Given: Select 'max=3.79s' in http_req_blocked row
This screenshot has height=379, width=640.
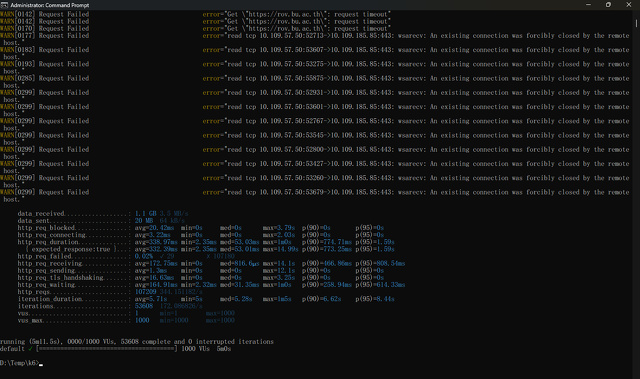Looking at the screenshot, I should pyautogui.click(x=279, y=228).
